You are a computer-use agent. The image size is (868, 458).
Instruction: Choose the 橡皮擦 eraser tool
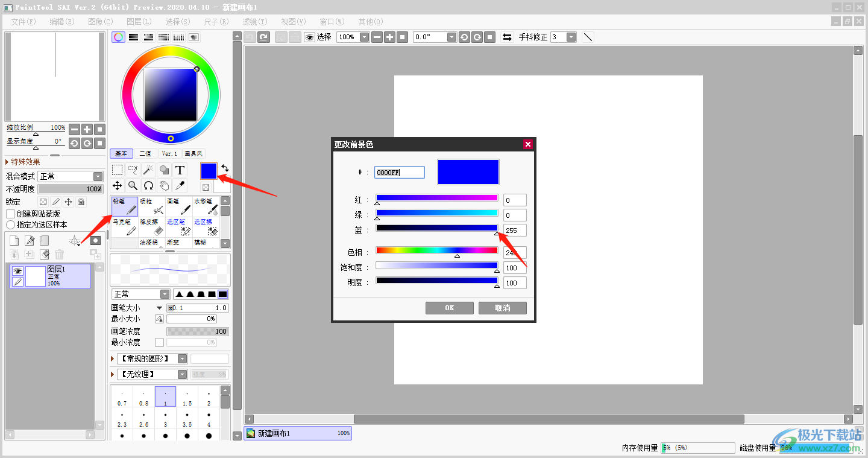(x=151, y=227)
